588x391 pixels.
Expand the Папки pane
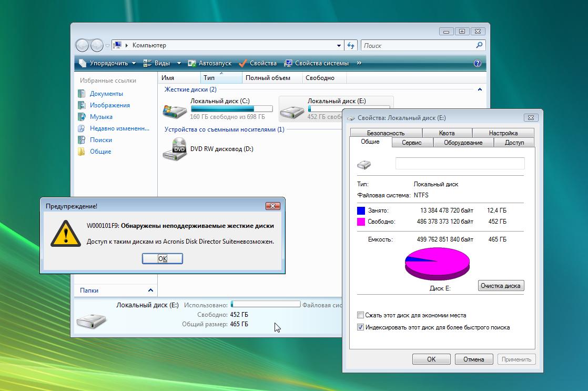click(x=150, y=290)
